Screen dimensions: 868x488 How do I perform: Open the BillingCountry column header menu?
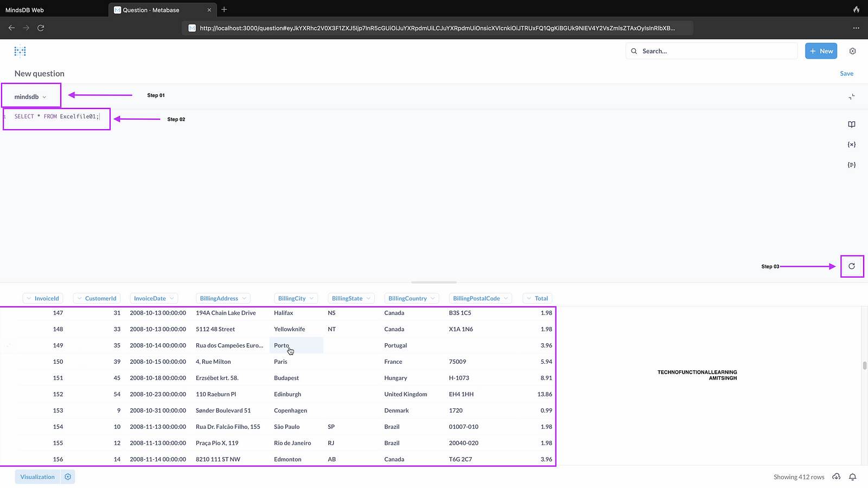coord(411,298)
